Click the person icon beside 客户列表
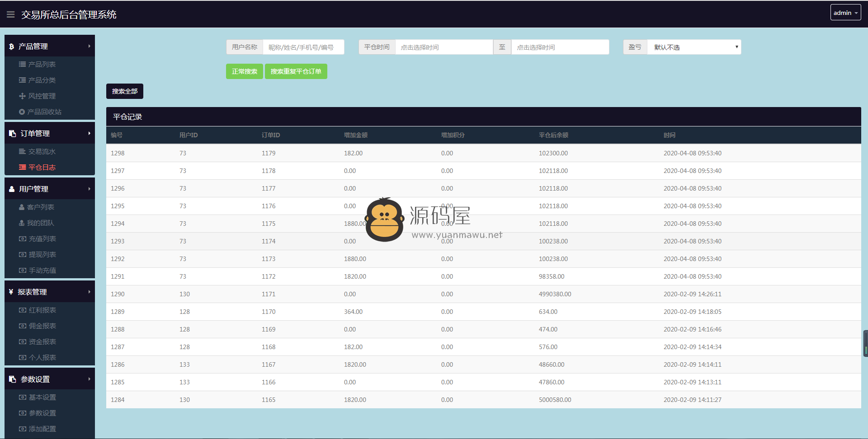The height and width of the screenshot is (439, 868). coord(22,207)
